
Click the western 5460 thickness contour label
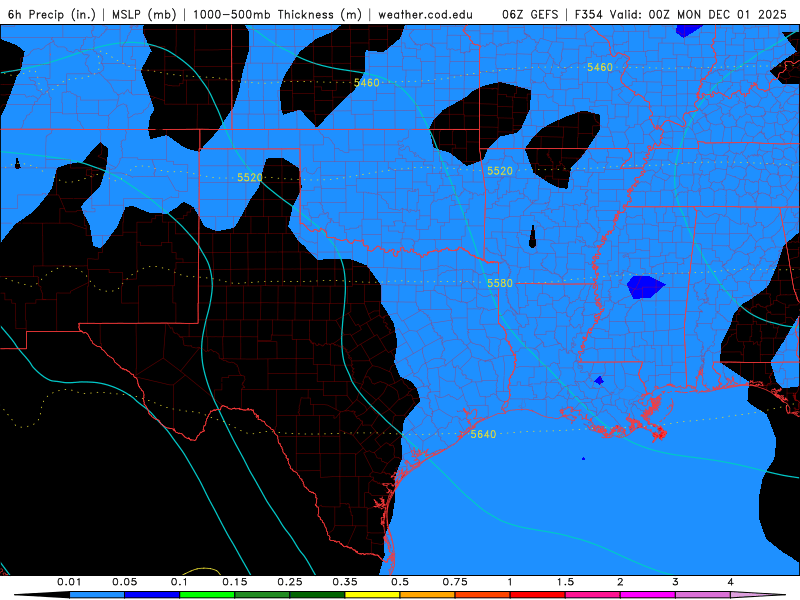coord(366,83)
